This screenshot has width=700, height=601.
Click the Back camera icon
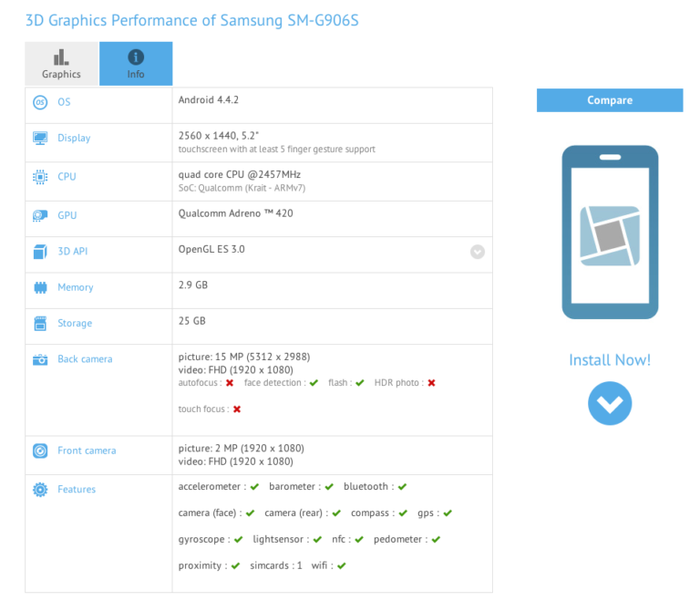[40, 359]
